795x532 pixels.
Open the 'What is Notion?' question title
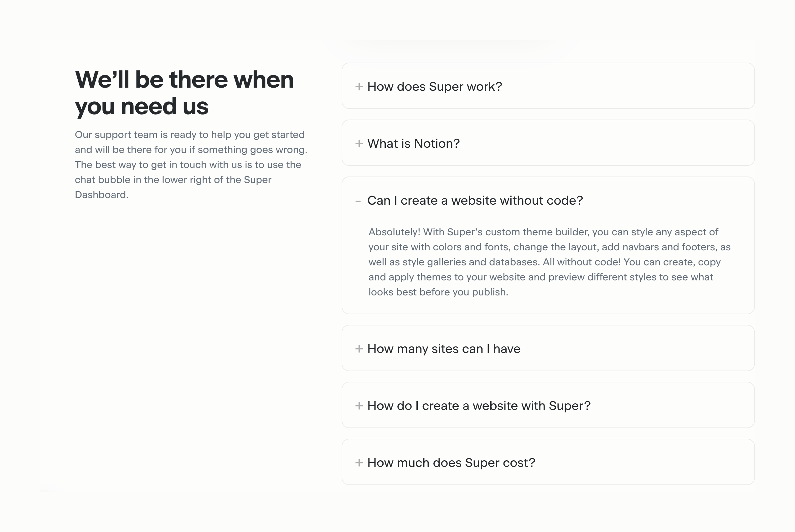413,144
